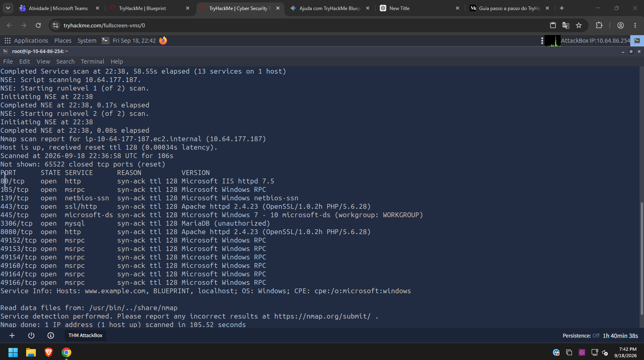View site information for tryhackme.com
Viewport: 644px width, 360px height.
[x=56, y=25]
